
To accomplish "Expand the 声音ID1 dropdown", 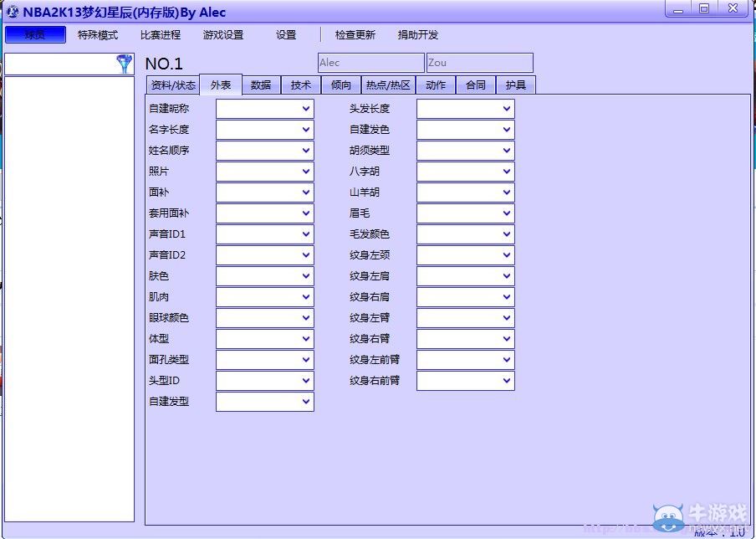I will [x=265, y=234].
